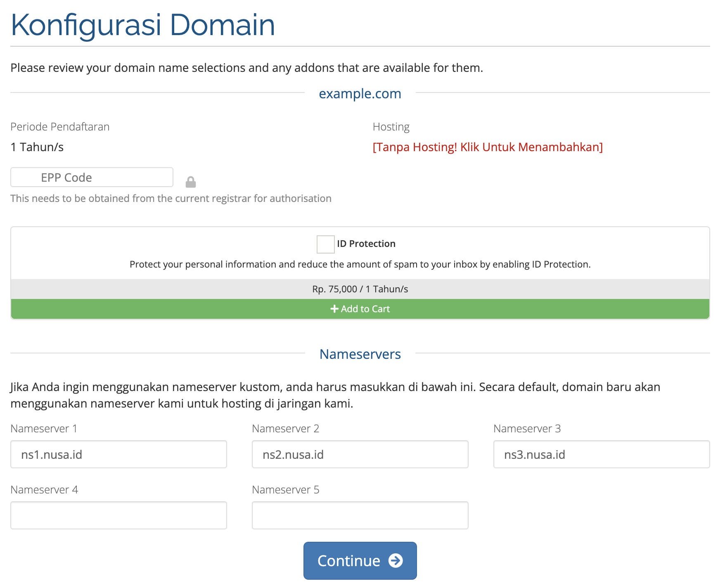Image resolution: width=725 pixels, height=588 pixels.
Task: Click the Add to Cart label text
Action: click(x=365, y=309)
